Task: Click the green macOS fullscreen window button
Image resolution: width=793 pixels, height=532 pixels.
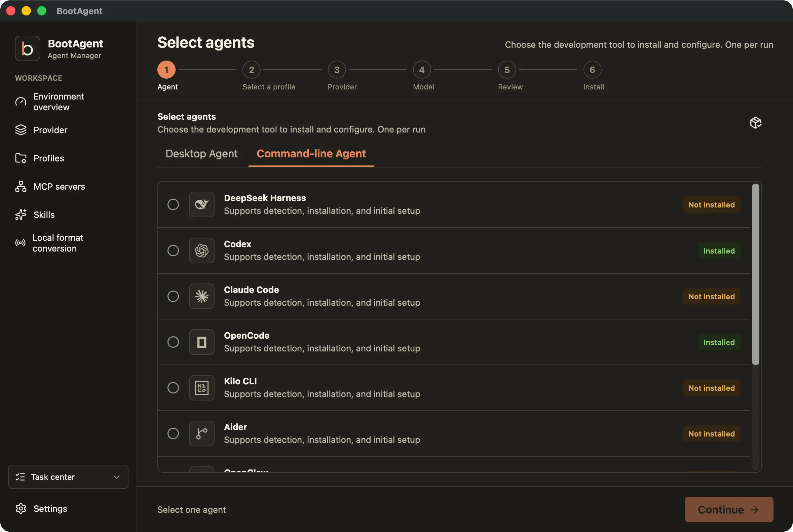Action: click(x=42, y=11)
